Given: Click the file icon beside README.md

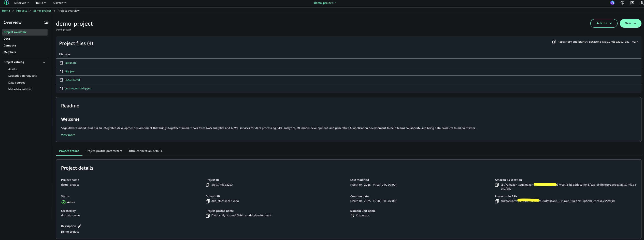Looking at the screenshot, I should pos(61,80).
